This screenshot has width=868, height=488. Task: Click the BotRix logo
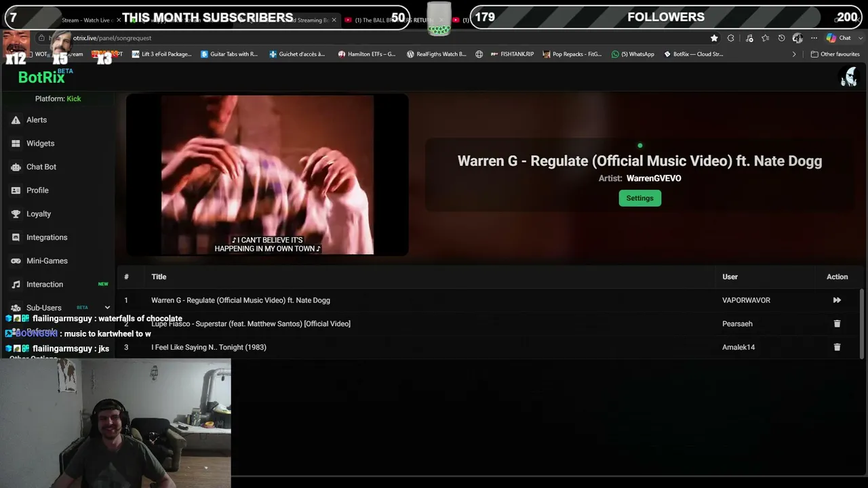pyautogui.click(x=41, y=77)
